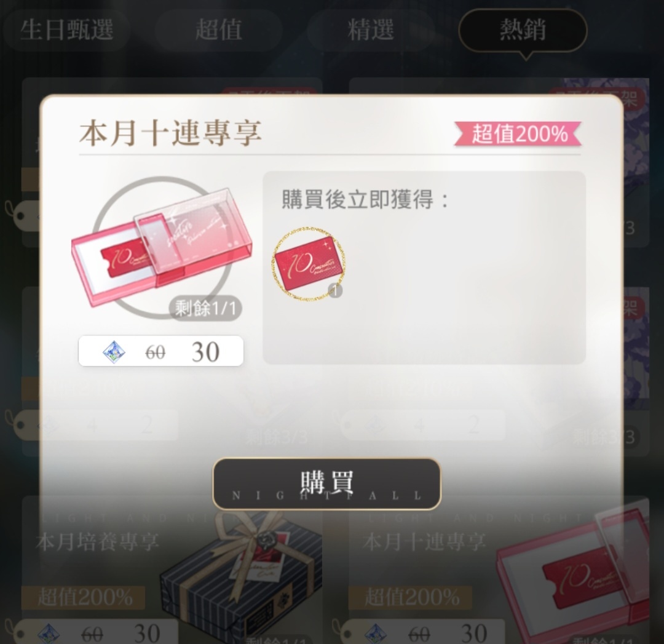The width and height of the screenshot is (664, 644).
Task: Open background 本月十連專享 pack card
Action: pyautogui.click(x=424, y=542)
